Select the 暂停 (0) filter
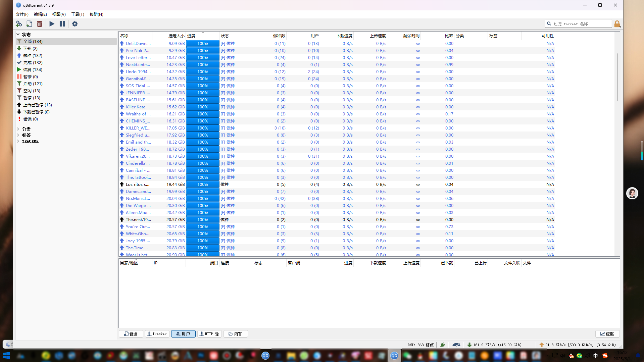644x362 pixels. [66, 76]
